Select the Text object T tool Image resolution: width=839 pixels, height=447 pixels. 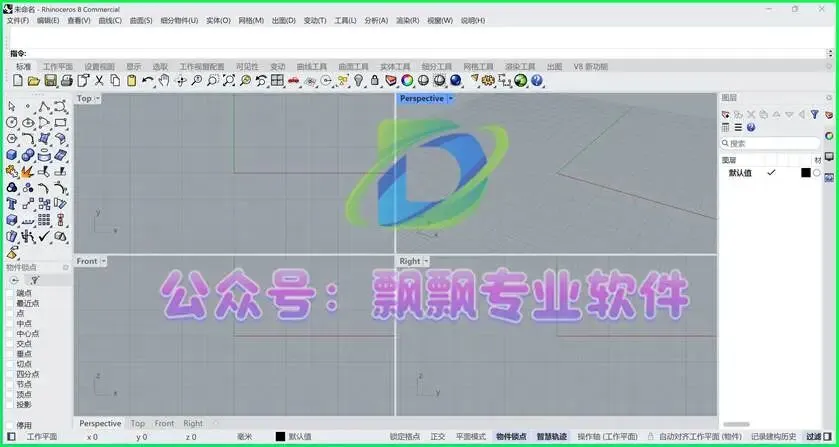[12, 204]
